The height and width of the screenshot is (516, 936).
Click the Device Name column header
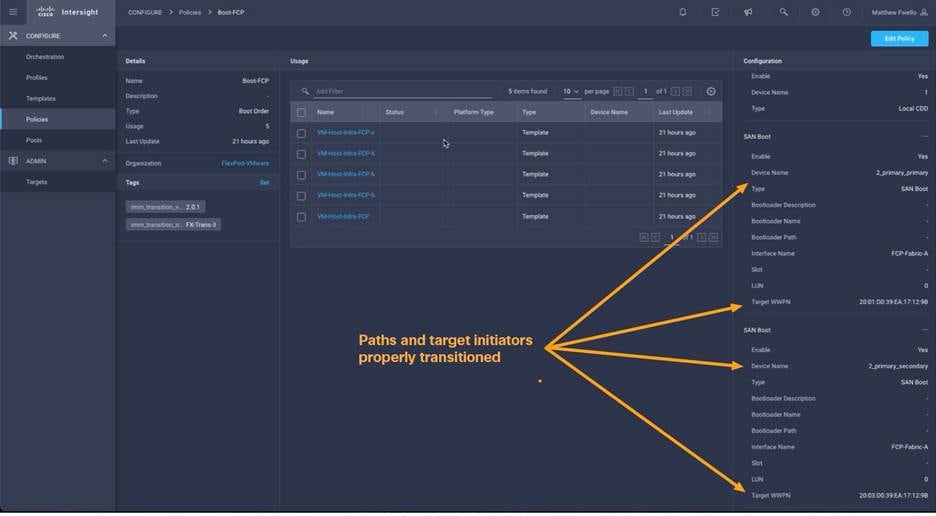coord(609,112)
